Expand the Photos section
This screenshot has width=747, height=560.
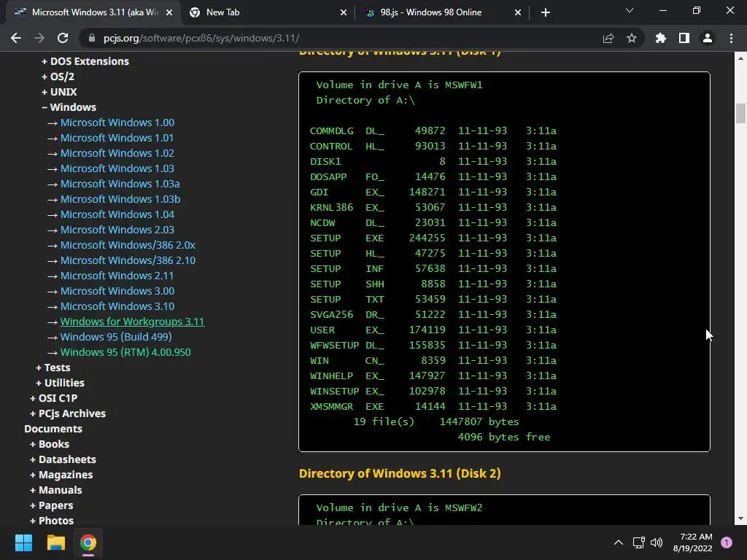coord(52,521)
